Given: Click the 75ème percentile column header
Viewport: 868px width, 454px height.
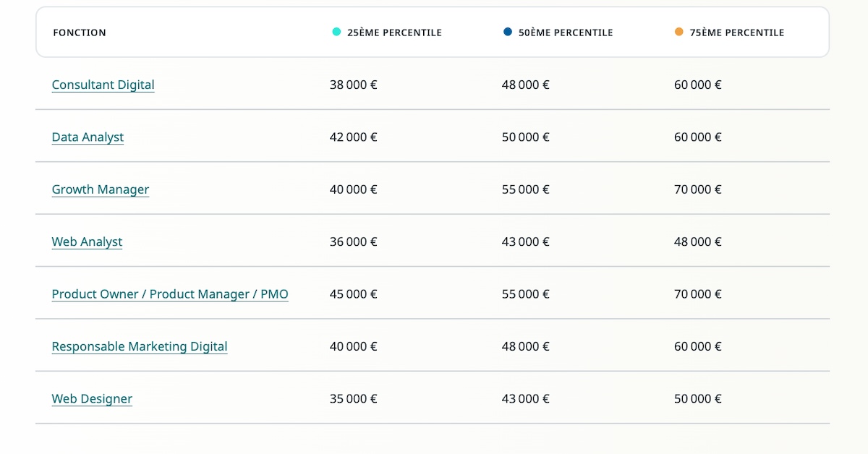Looking at the screenshot, I should [737, 33].
